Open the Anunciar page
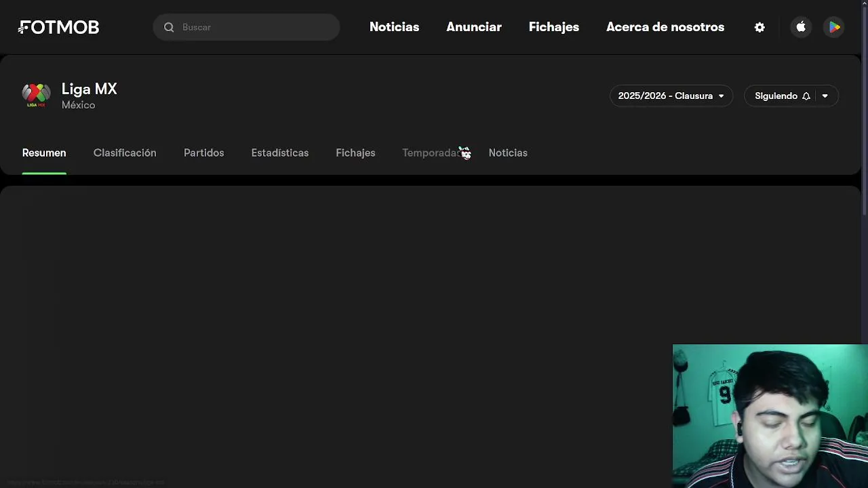The image size is (868, 488). coord(474,27)
